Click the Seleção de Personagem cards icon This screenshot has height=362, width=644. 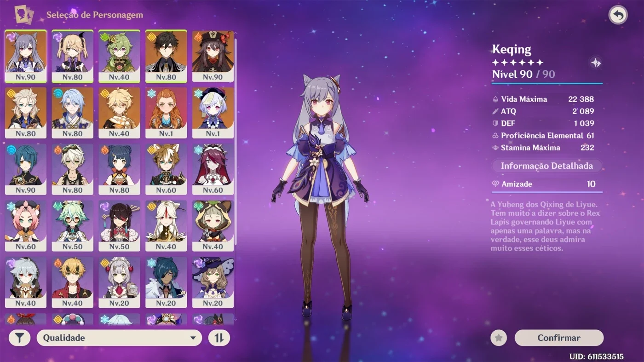point(23,15)
